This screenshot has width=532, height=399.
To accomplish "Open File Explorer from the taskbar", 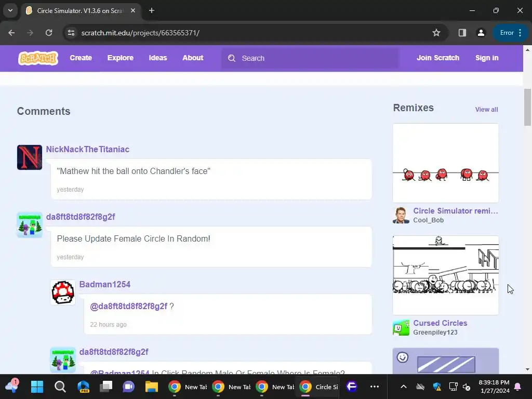I will pyautogui.click(x=152, y=387).
